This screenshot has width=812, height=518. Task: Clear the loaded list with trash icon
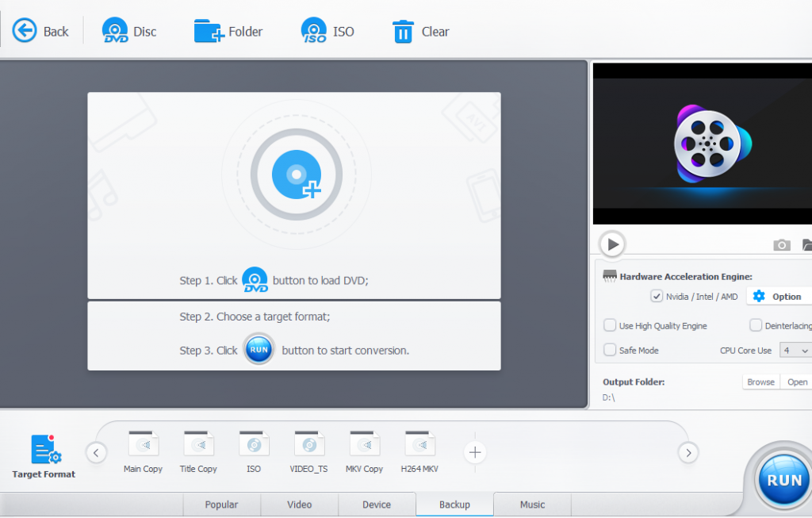(420, 31)
